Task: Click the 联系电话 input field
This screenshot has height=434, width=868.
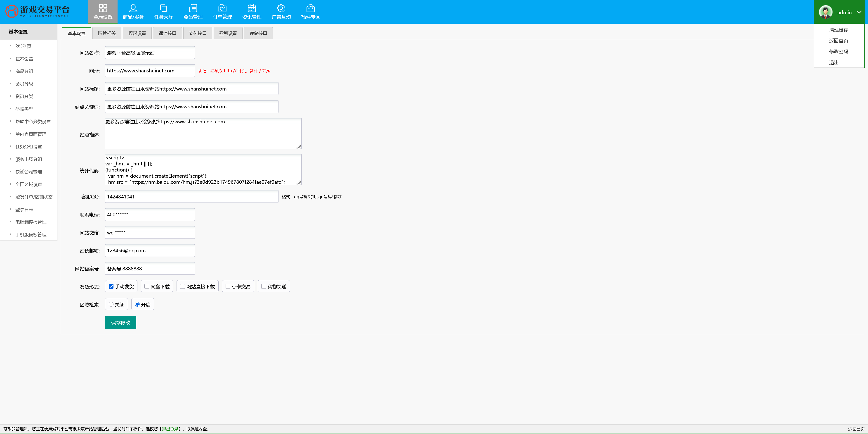Action: (x=150, y=215)
